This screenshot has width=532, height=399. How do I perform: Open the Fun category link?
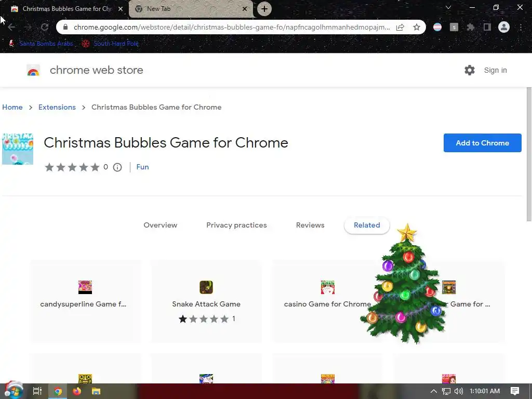(142, 167)
